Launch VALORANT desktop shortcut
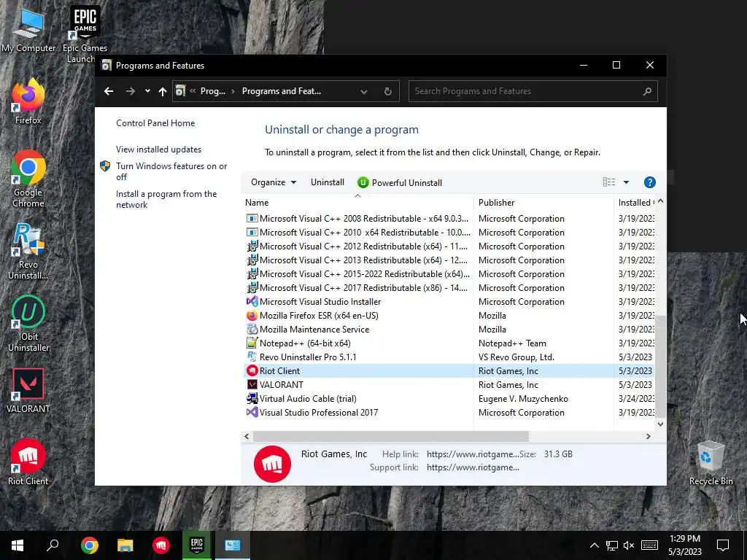The height and width of the screenshot is (560, 747). (x=28, y=391)
